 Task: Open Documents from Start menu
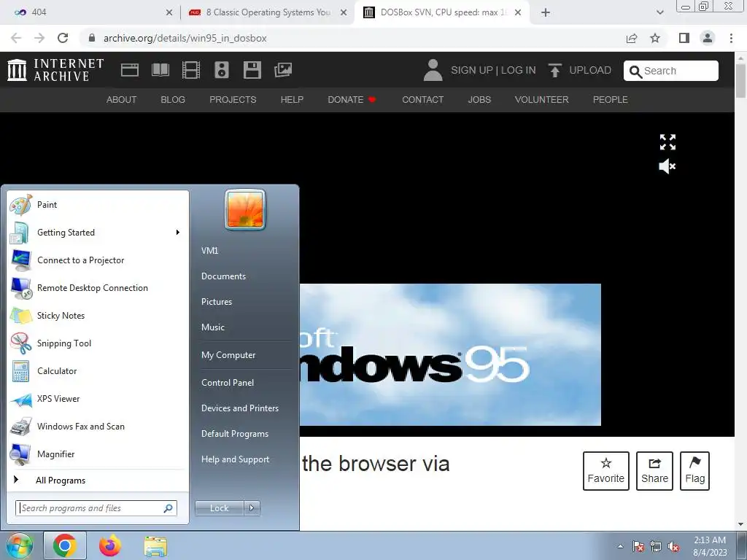click(223, 276)
